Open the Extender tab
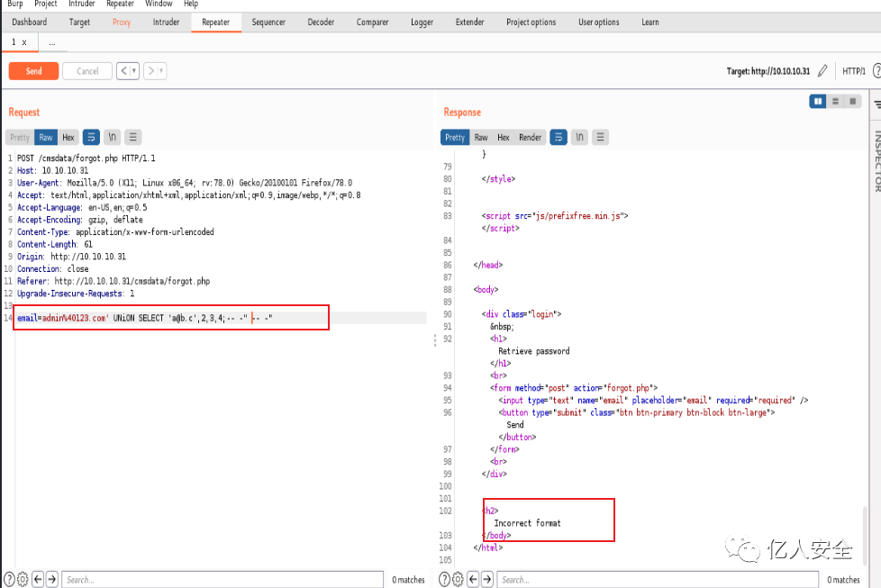Screen dimensions: 881x588 pyautogui.click(x=469, y=23)
